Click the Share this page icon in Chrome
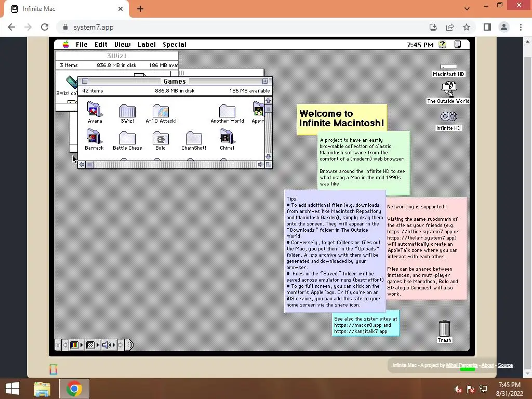 450,27
